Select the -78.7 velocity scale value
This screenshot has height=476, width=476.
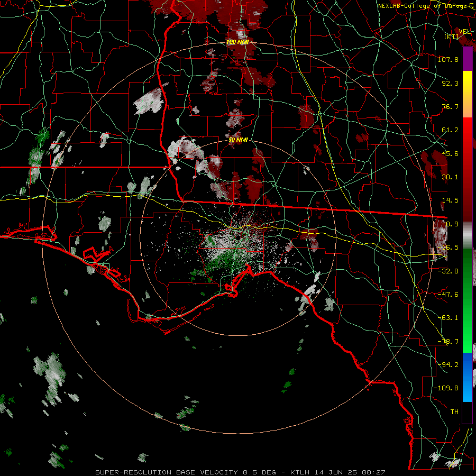coord(448,342)
